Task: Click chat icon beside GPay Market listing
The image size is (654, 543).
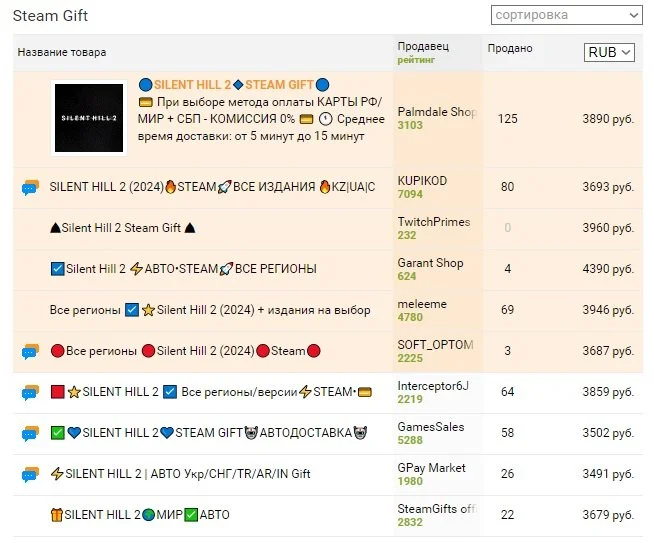Action: coord(30,475)
